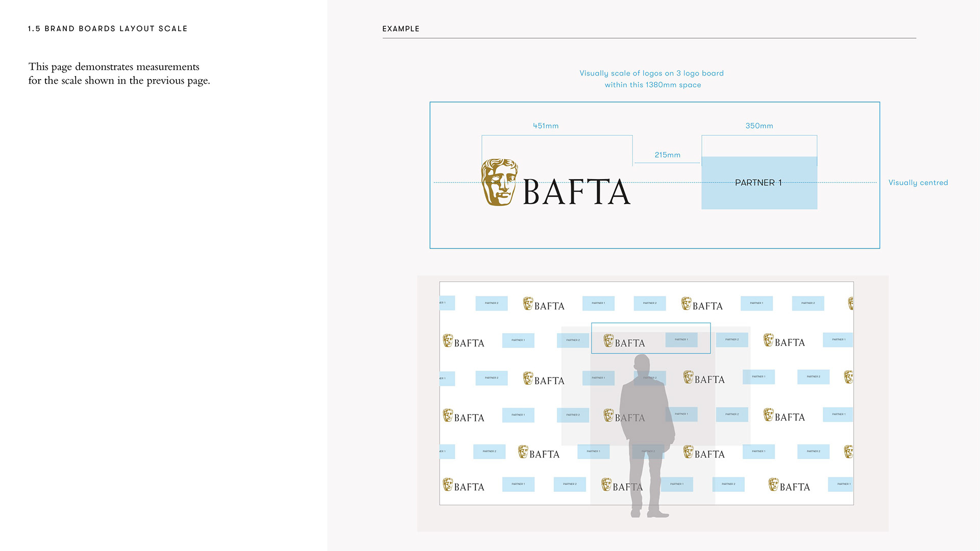Click the EXAMPLE heading
Viewport: 980px width, 551px height.
pos(401,29)
